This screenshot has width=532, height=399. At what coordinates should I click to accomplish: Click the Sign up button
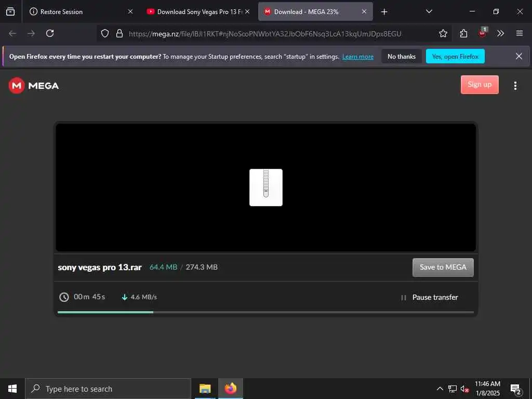click(x=480, y=85)
